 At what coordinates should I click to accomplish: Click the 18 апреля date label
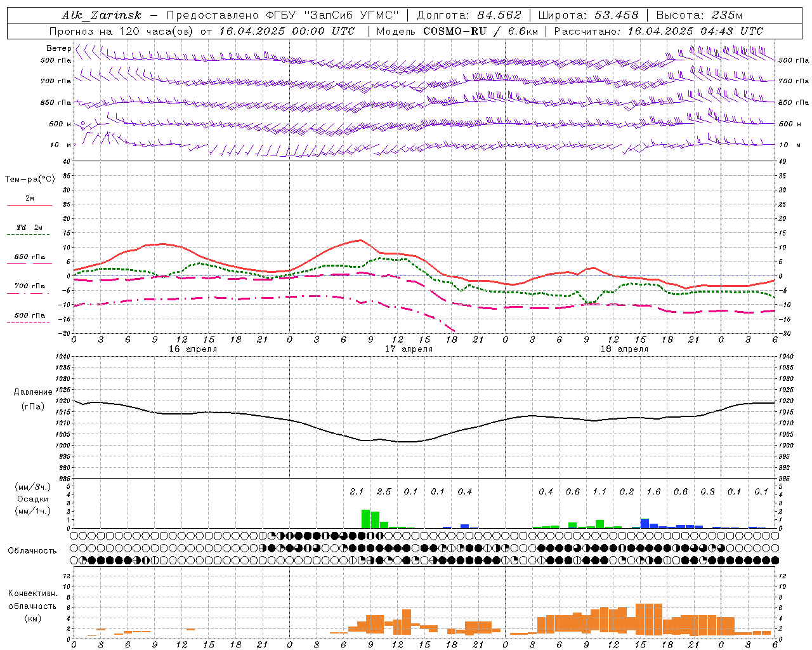(624, 349)
